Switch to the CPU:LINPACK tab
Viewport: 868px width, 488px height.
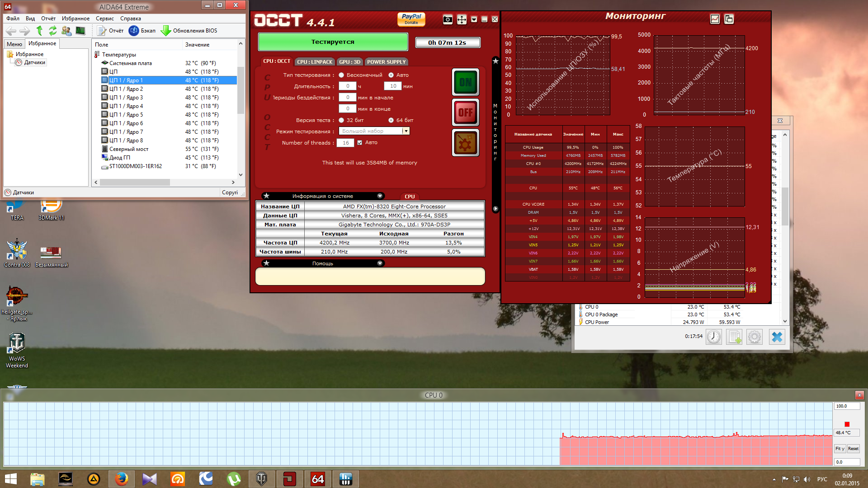pos(315,62)
